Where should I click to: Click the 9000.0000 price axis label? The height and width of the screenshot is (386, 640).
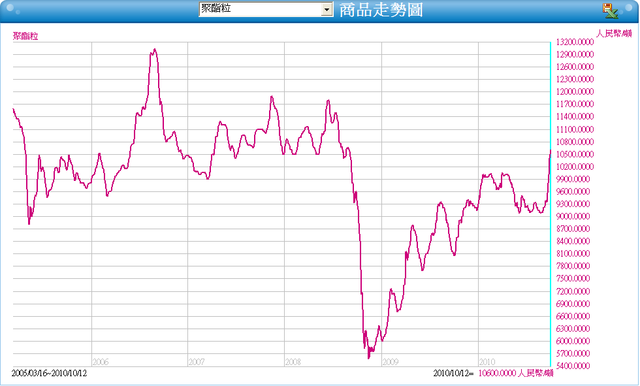tap(573, 216)
